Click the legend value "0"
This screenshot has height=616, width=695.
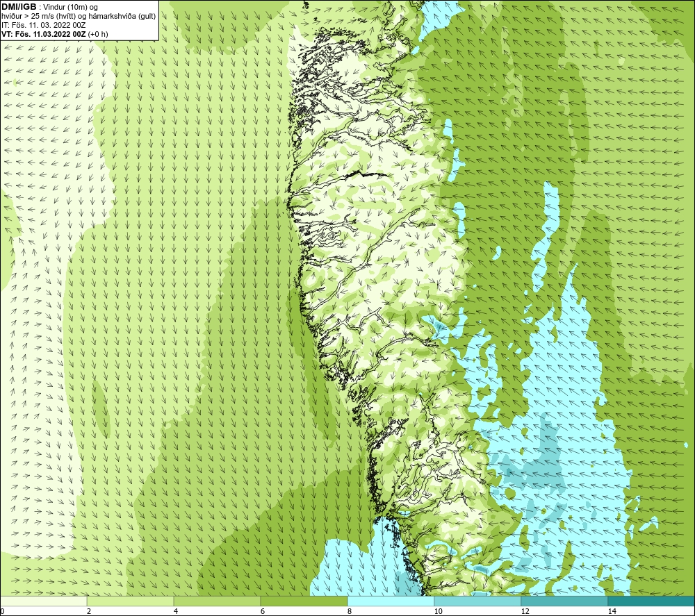point(2,611)
